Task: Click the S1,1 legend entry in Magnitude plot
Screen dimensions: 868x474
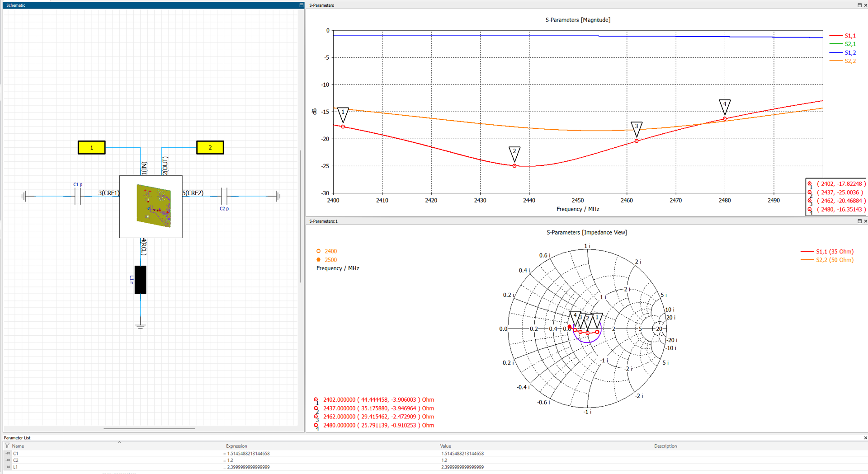Action: point(843,36)
